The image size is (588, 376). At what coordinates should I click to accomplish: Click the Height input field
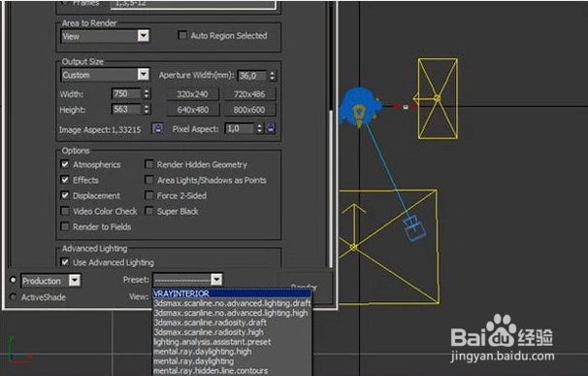click(x=127, y=110)
